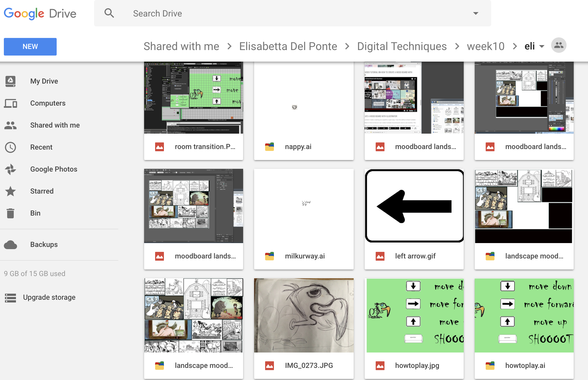Viewport: 588px width, 380px height.
Task: Select the left arrow.gif thumbnail
Action: (x=414, y=206)
